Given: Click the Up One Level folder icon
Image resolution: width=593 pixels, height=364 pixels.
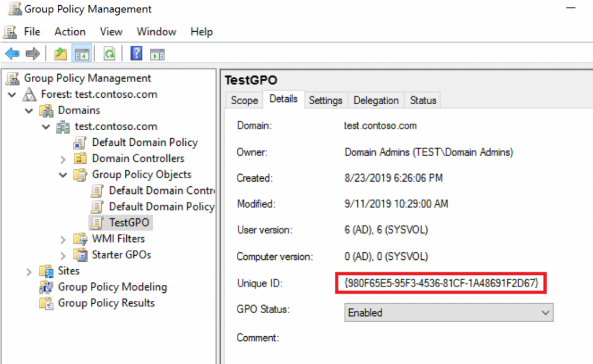Looking at the screenshot, I should tap(60, 53).
